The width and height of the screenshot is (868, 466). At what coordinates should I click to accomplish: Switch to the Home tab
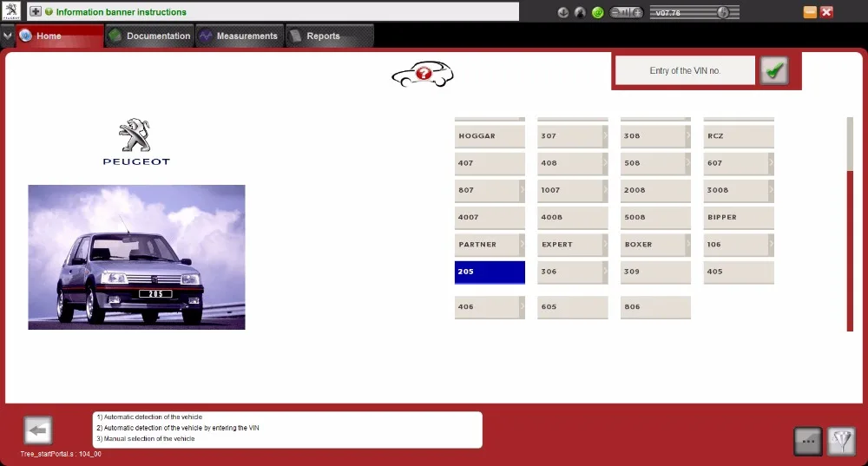60,36
